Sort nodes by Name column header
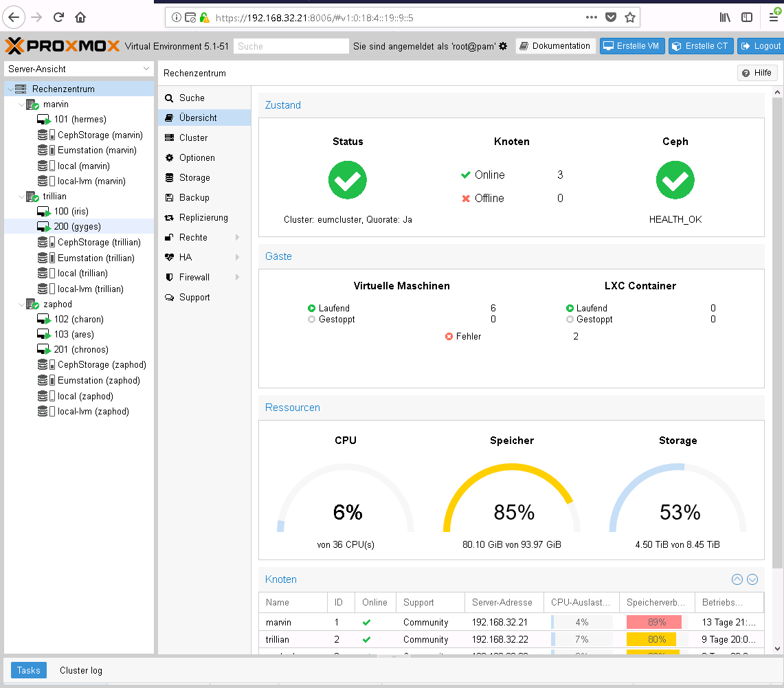 click(293, 603)
